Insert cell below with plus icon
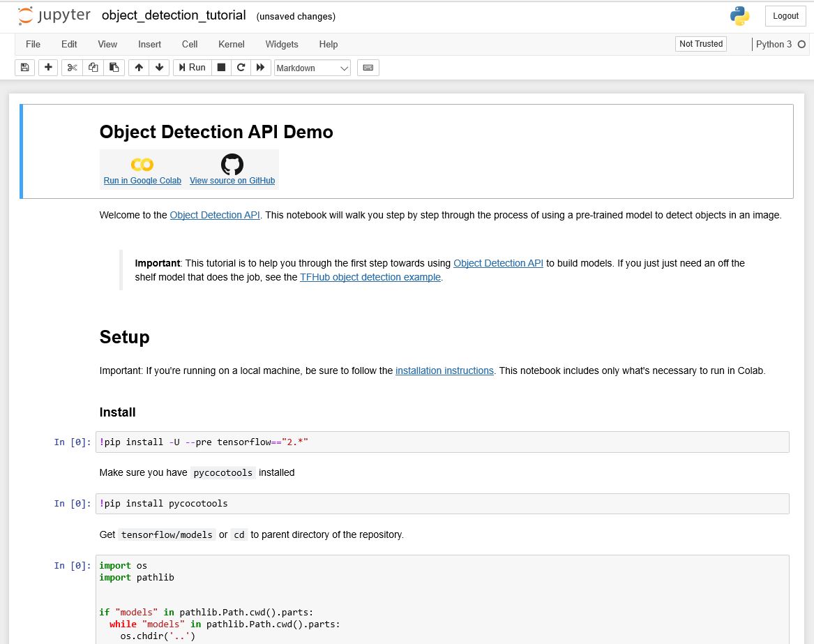The height and width of the screenshot is (644, 814). tap(48, 68)
